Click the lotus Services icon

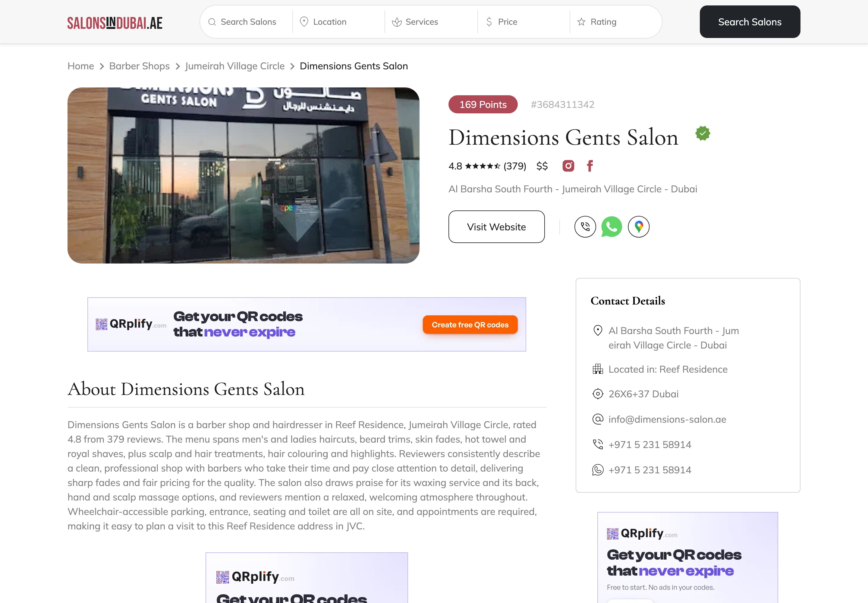[397, 22]
